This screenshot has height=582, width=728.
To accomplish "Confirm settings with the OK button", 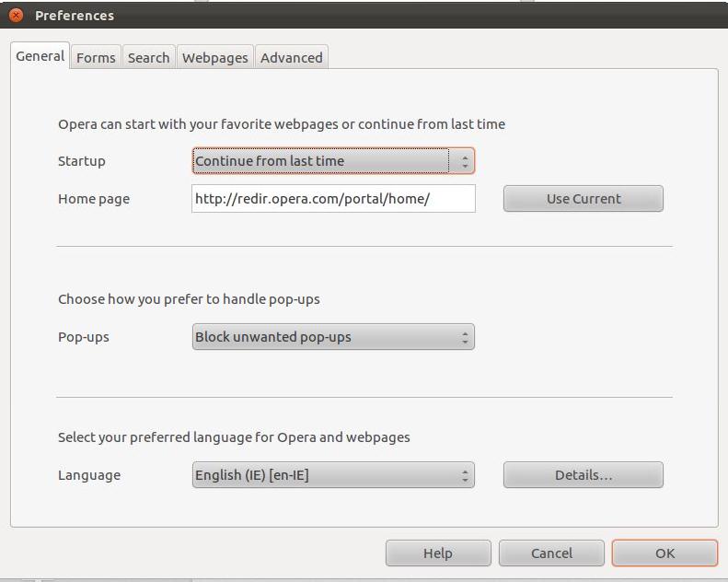I will click(664, 553).
